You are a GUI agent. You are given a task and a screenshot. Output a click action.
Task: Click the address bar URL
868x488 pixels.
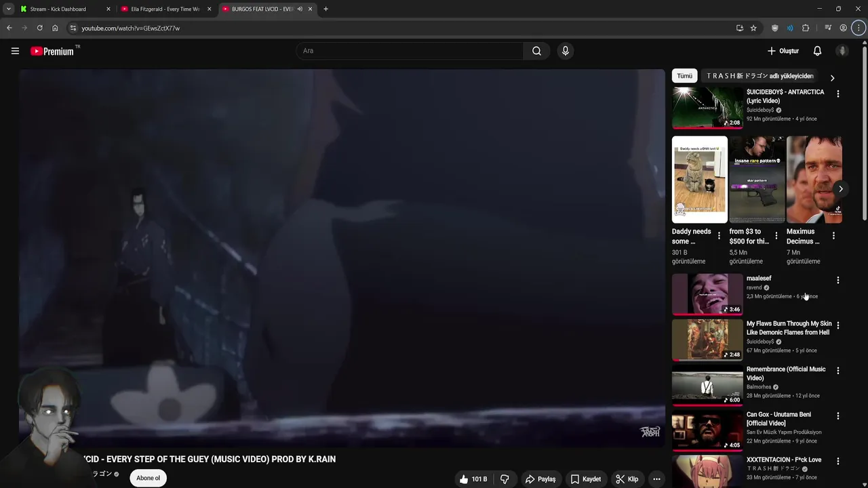pyautogui.click(x=131, y=28)
